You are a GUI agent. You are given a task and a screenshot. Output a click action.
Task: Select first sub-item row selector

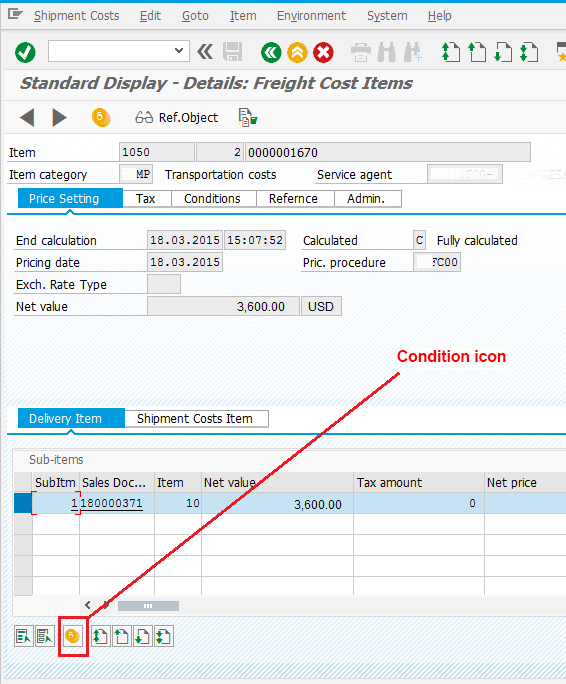[x=23, y=503]
